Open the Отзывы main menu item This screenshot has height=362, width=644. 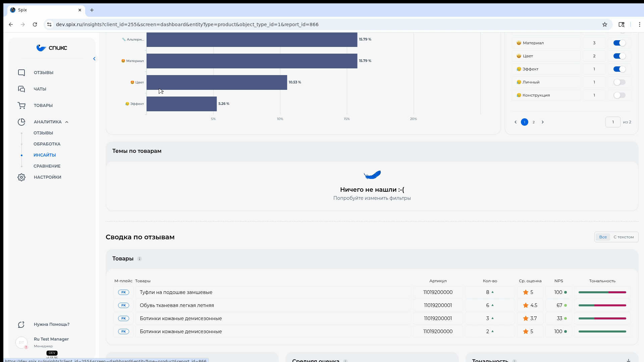pos(44,73)
